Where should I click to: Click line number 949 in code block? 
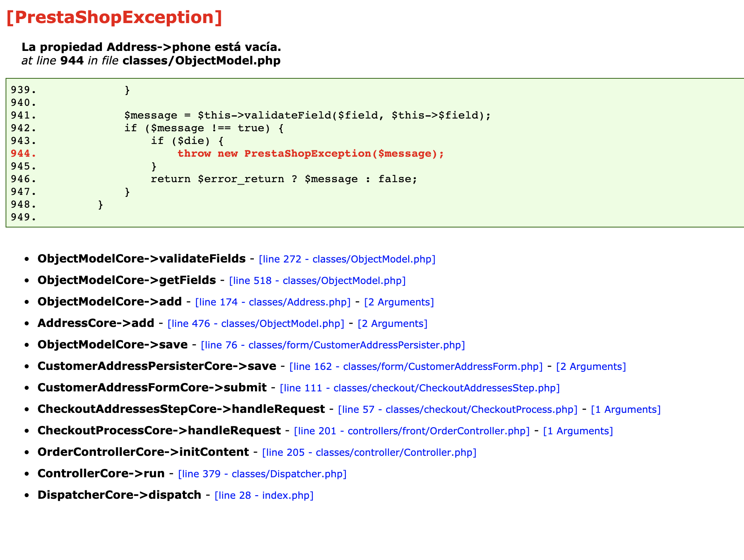tap(23, 217)
